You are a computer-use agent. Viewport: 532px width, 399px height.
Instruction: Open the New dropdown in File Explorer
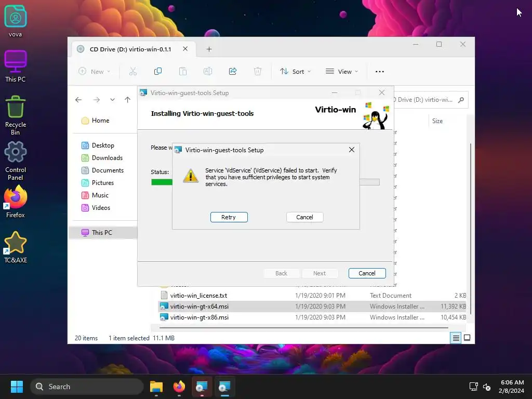95,71
